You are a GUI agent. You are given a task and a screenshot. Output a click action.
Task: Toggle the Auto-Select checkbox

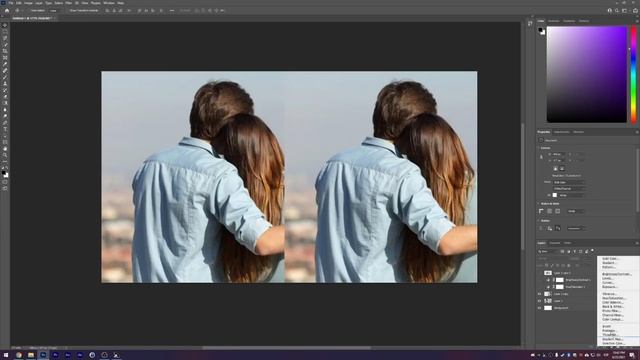(x=29, y=11)
